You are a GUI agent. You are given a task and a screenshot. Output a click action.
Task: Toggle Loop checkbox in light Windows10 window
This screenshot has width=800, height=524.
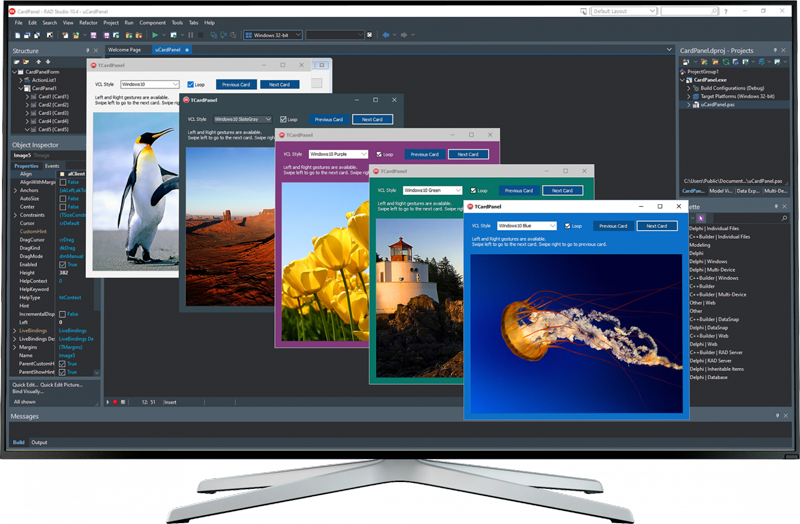pos(190,84)
